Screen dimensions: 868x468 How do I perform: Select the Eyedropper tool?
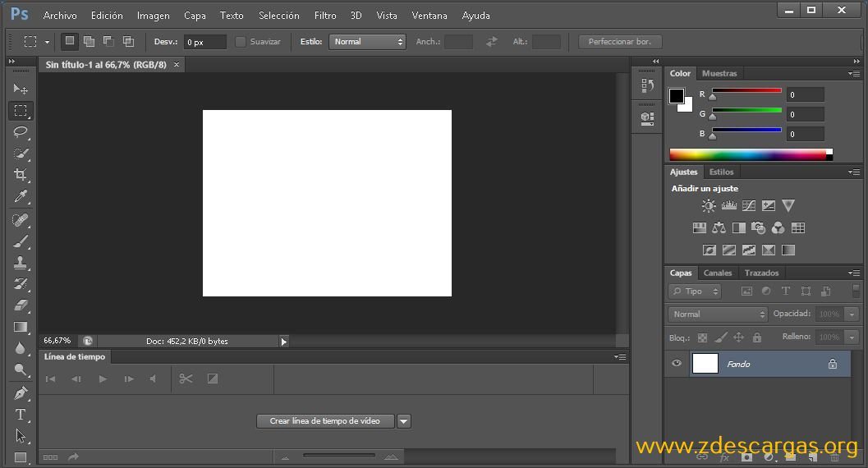pos(21,196)
